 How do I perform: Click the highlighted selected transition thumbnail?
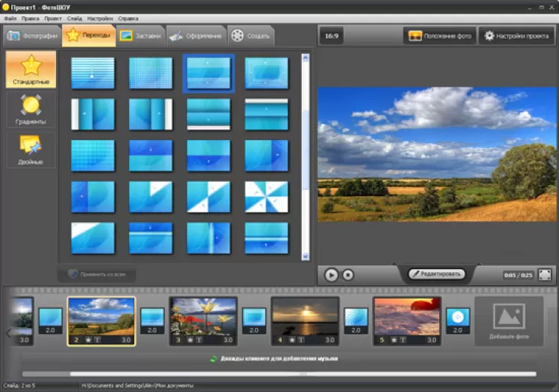point(209,73)
